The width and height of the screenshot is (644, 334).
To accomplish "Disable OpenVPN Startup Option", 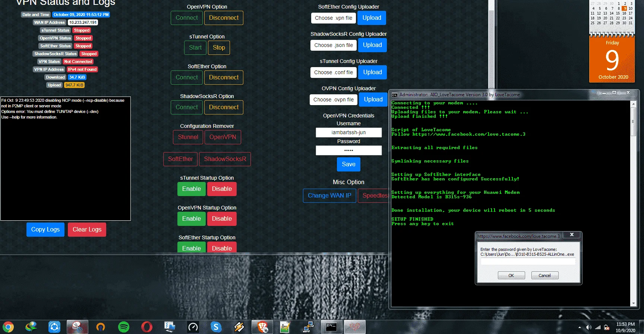I will click(x=222, y=219).
